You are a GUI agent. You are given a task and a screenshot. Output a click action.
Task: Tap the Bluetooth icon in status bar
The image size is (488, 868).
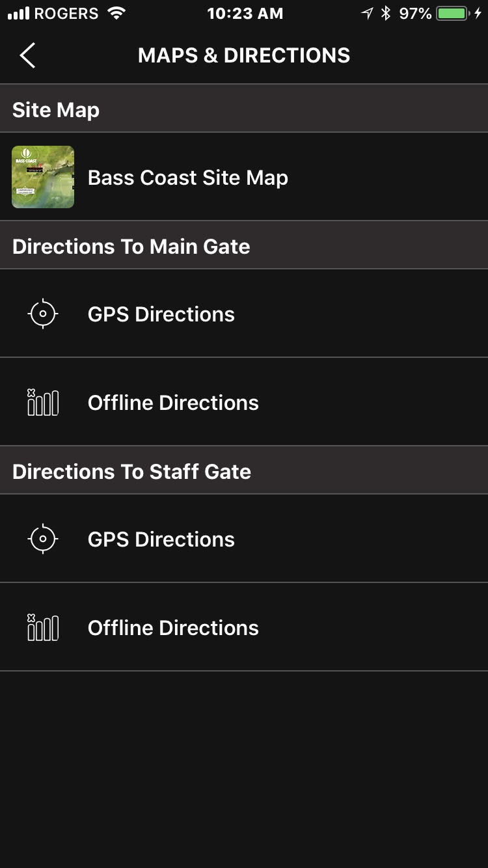(x=386, y=13)
